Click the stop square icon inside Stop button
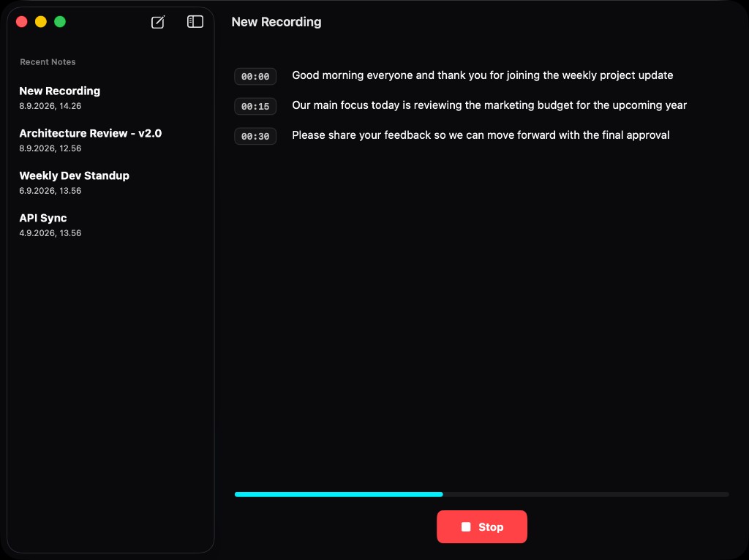 466,526
